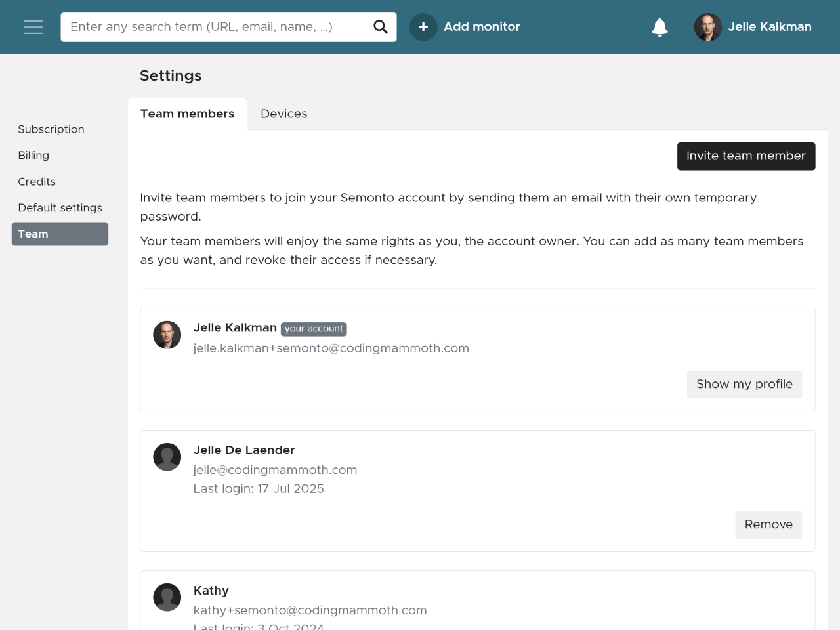
Task: Click the jelle.kalkman+semonto@codingmammoth.com email
Action: coord(331,348)
